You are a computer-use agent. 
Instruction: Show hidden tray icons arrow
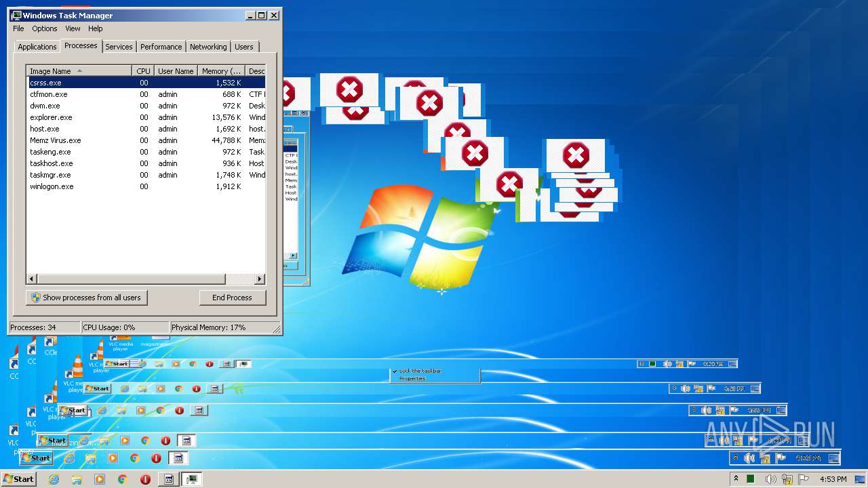coord(736,479)
